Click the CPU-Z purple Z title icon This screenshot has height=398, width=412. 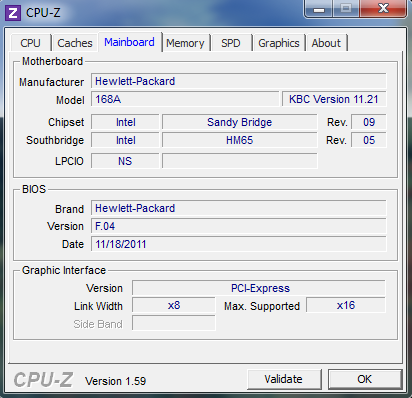(13, 13)
